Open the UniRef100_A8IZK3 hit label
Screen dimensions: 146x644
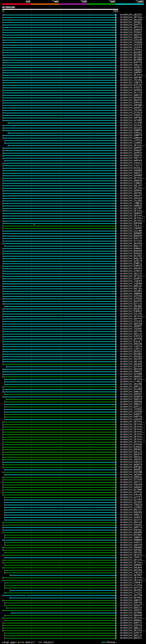point(131,15)
